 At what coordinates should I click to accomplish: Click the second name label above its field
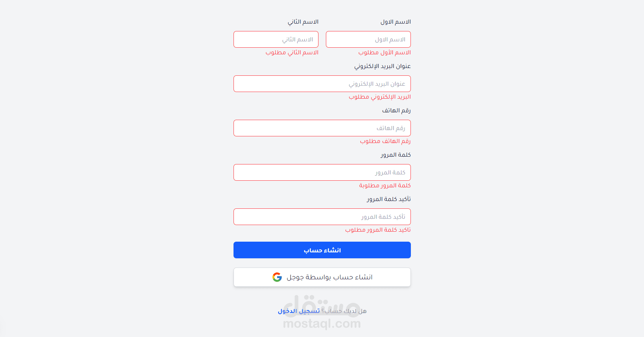303,22
